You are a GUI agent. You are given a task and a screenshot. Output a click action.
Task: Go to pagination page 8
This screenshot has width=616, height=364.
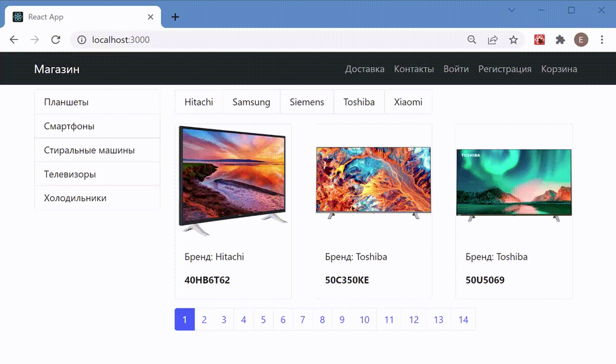(x=323, y=320)
